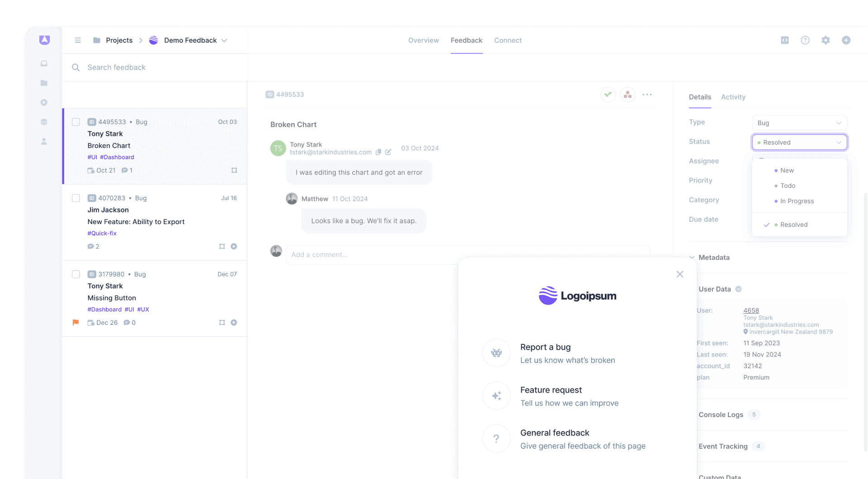Open the Help question-mark icon
Viewport: 868px width, 479px height.
[805, 40]
